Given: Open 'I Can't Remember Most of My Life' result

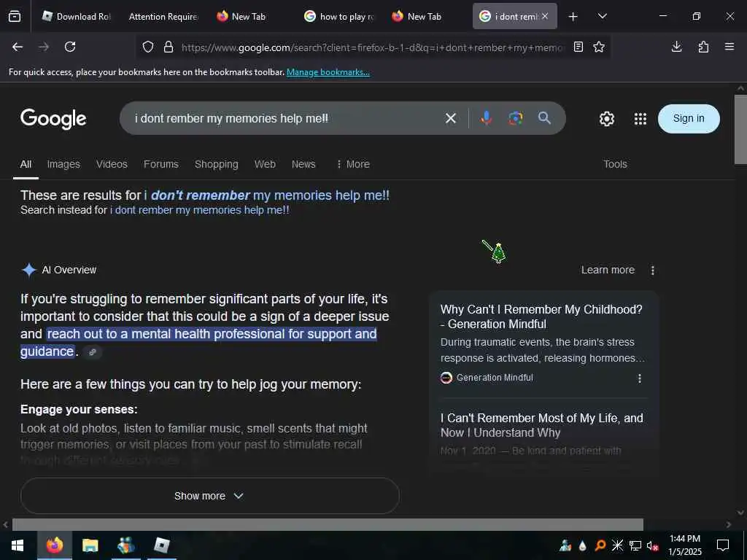Looking at the screenshot, I should pos(542,425).
